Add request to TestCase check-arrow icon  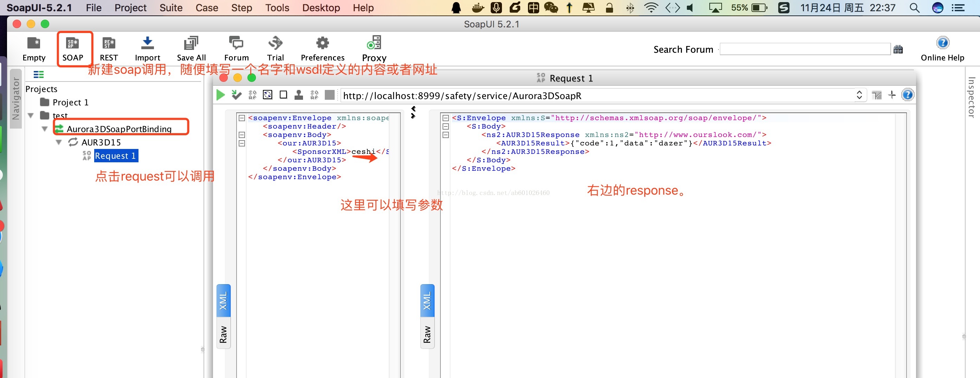tap(236, 95)
